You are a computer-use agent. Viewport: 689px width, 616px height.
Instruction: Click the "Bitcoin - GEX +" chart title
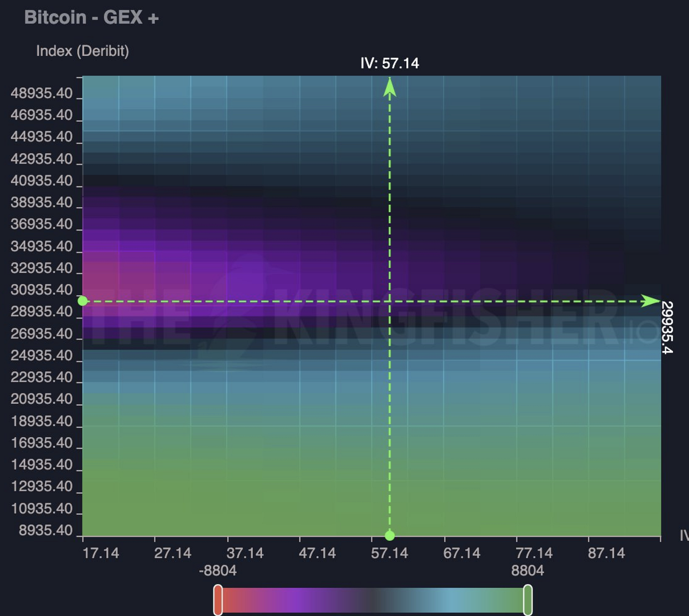[x=92, y=18]
